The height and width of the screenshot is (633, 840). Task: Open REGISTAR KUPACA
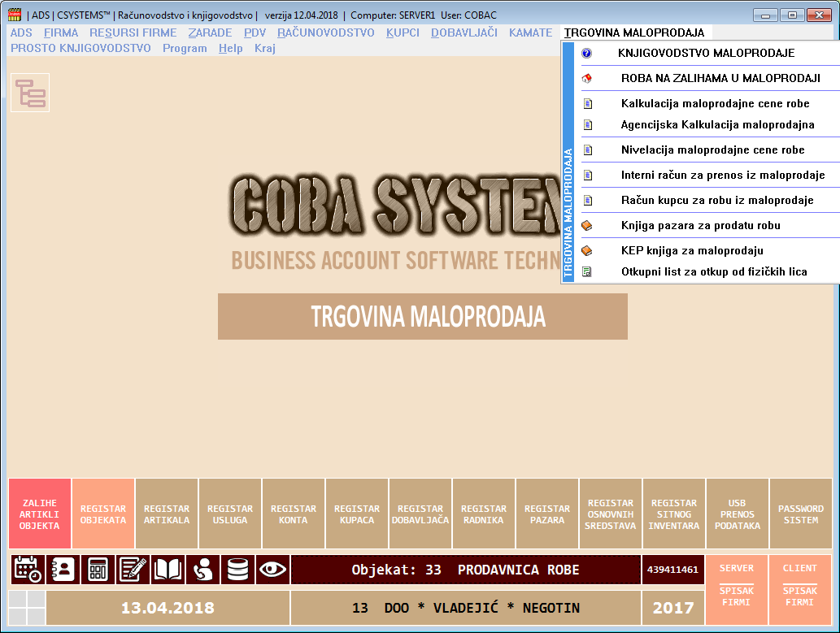[357, 514]
